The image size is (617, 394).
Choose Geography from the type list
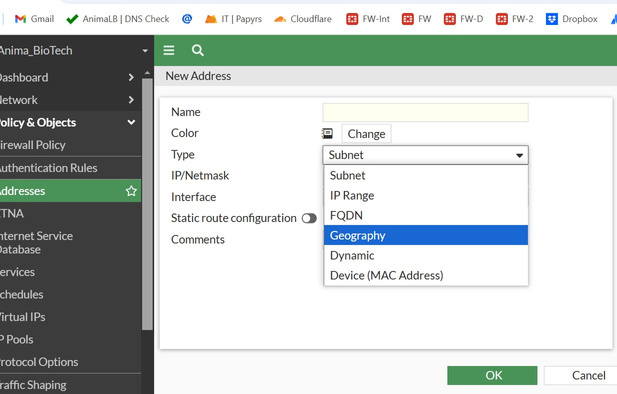coord(426,235)
